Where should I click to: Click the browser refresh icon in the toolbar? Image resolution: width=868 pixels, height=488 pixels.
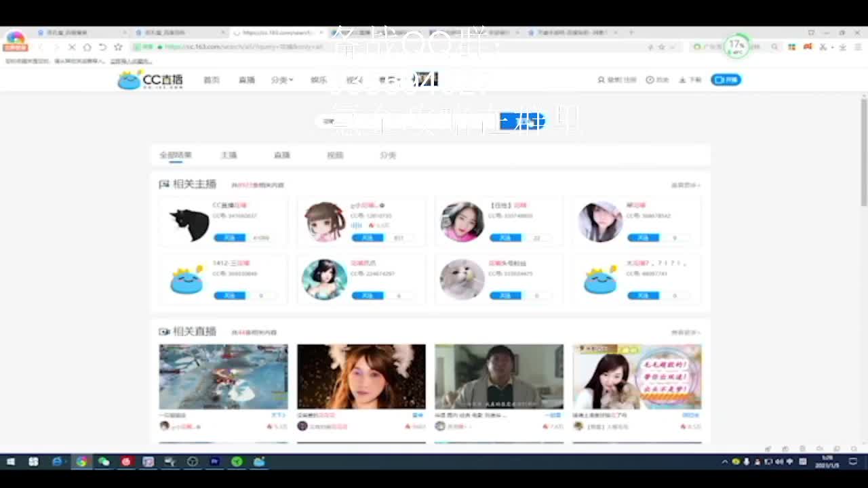click(x=100, y=47)
